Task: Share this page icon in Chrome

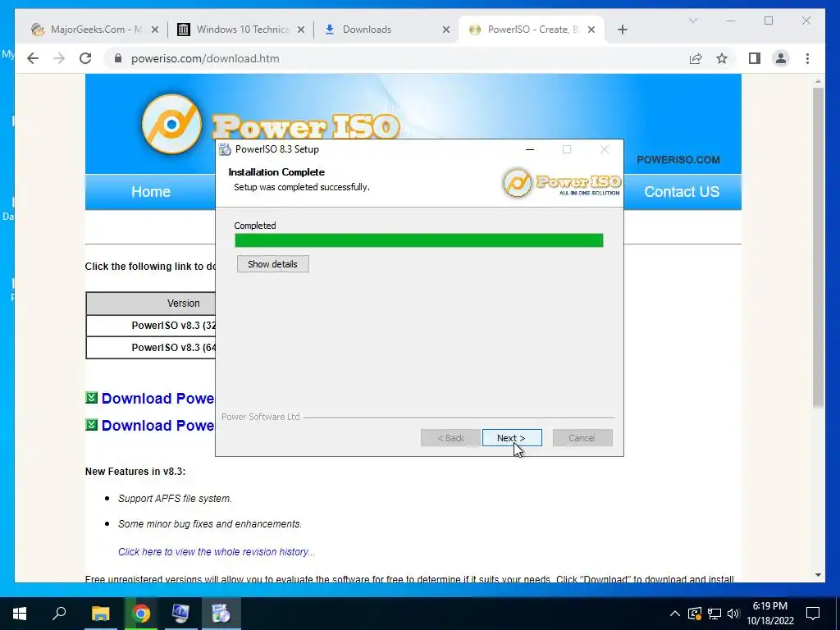Action: [696, 58]
